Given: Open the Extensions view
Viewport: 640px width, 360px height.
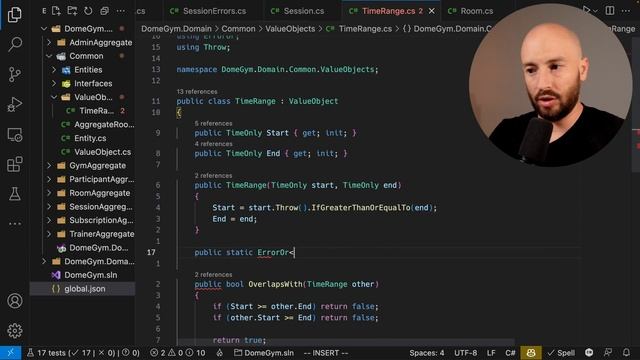Looking at the screenshot, I should [15, 164].
